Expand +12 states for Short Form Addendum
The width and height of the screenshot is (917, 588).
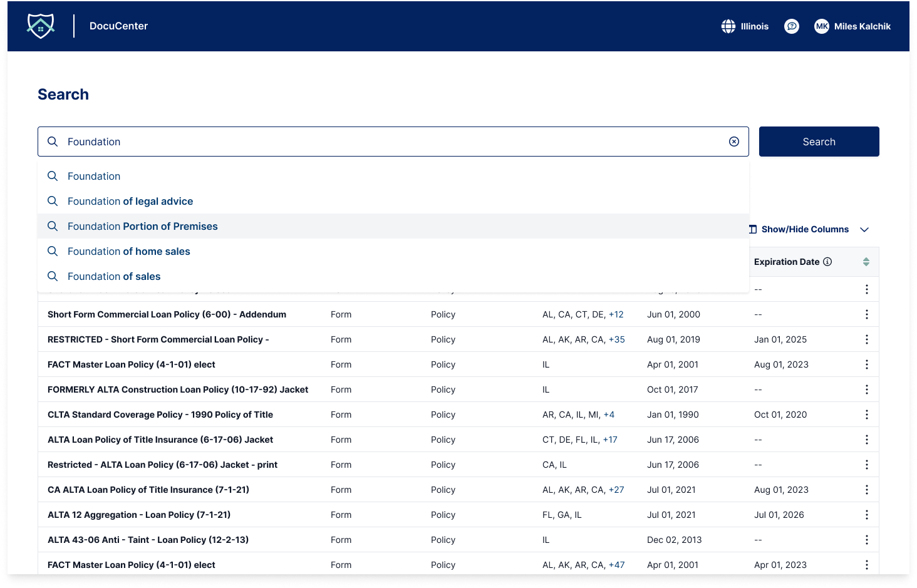[x=616, y=314]
